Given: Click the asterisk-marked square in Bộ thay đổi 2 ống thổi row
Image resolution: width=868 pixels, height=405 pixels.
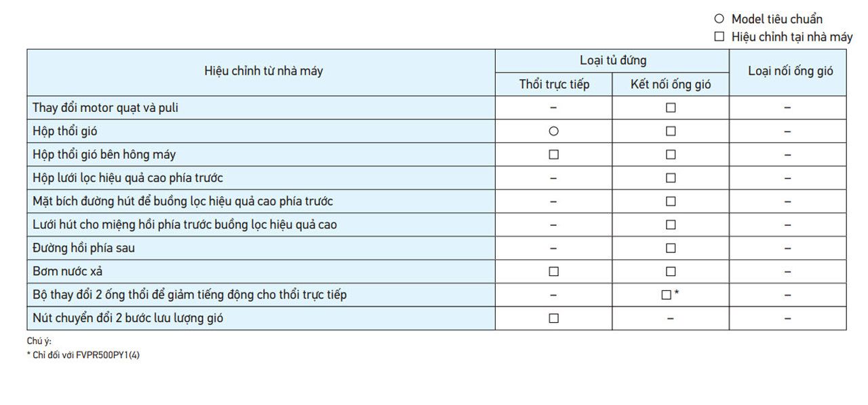Looking at the screenshot, I should click(665, 294).
